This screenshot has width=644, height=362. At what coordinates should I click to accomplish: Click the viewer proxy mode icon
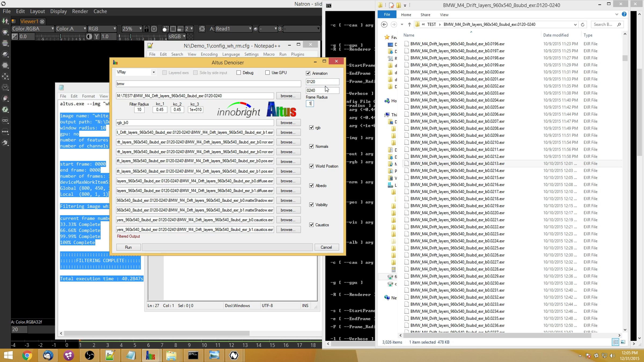(x=180, y=29)
